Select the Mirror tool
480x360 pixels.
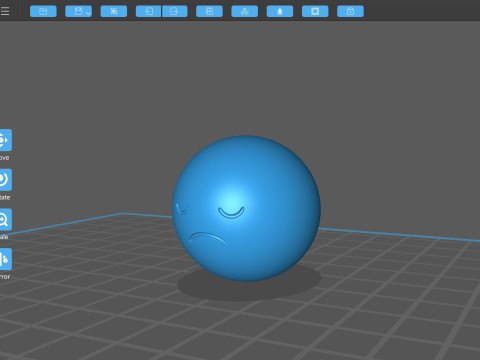pyautogui.click(x=6, y=259)
